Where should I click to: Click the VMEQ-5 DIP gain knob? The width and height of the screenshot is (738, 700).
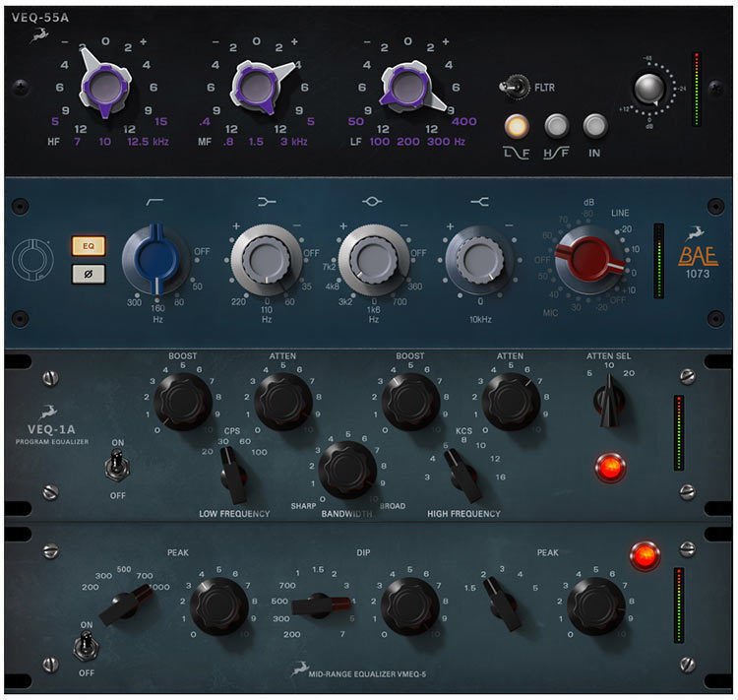pyautogui.click(x=409, y=606)
